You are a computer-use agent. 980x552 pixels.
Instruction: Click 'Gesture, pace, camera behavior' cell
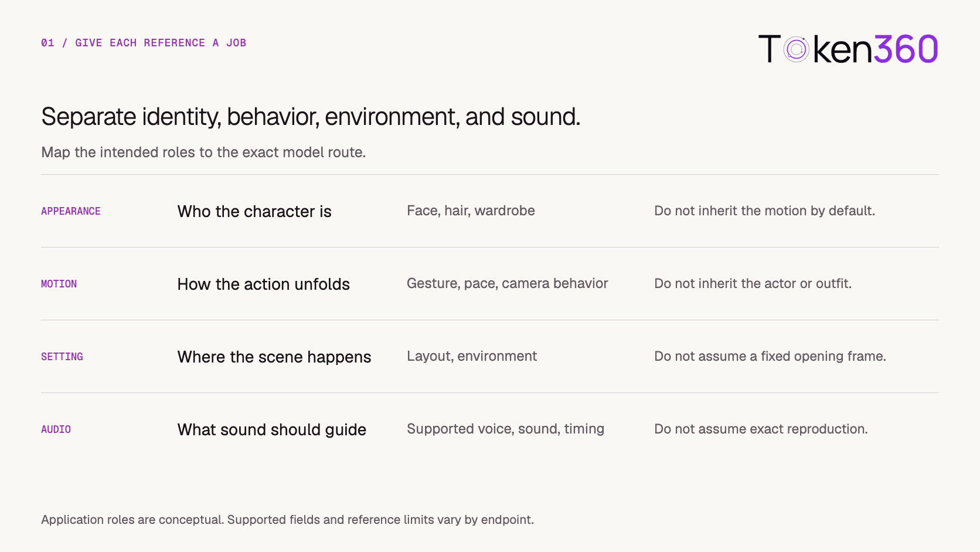[x=507, y=283]
